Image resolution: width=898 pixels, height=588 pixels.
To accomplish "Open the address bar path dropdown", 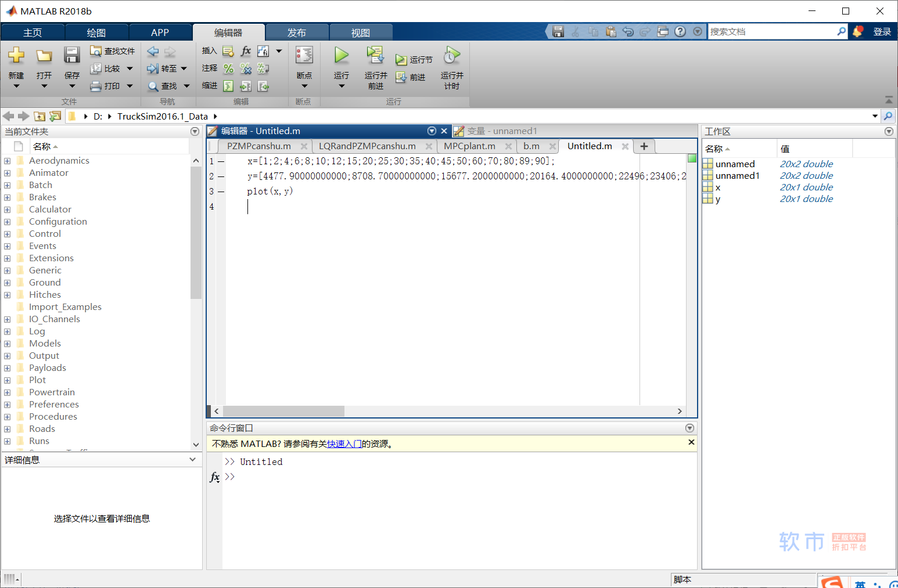I will [875, 116].
